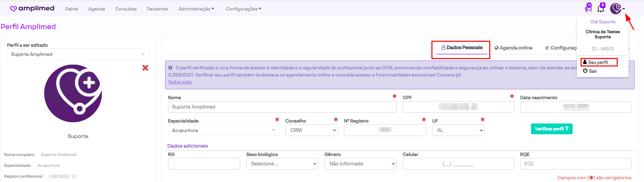
Task: Click the Nome input field
Action: pos(282,107)
